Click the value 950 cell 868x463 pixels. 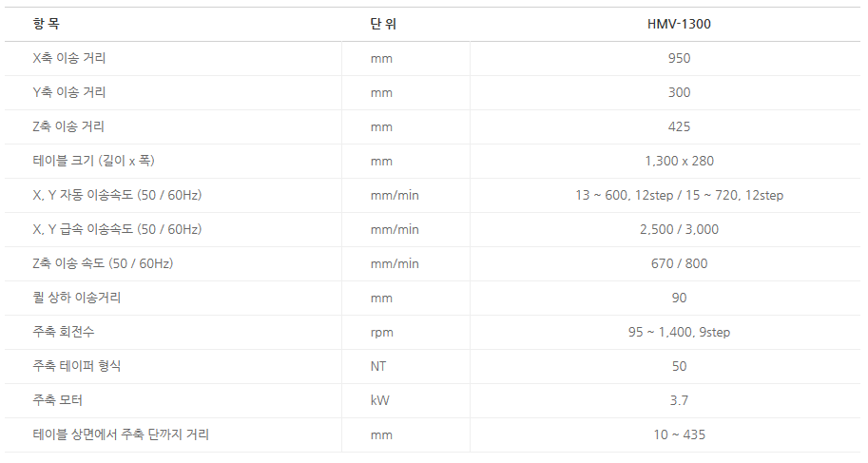pyautogui.click(x=679, y=58)
